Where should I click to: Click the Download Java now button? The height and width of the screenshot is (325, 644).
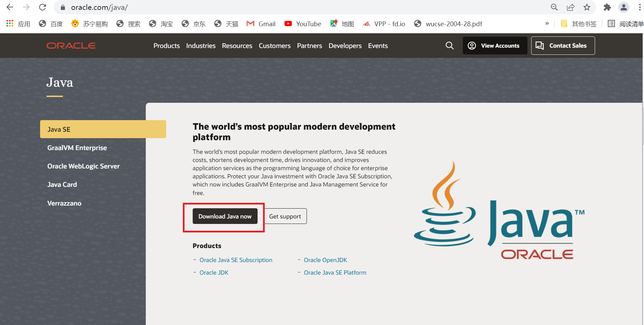click(225, 216)
